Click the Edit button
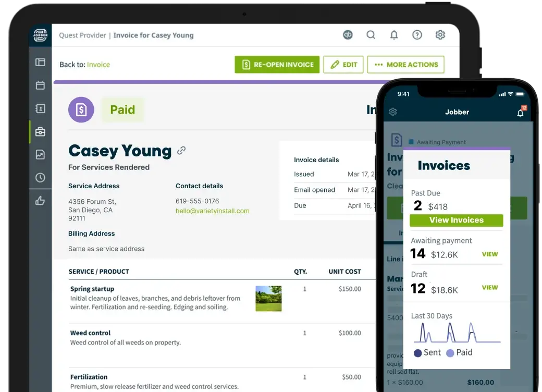This screenshot has height=392, width=542. click(x=343, y=65)
